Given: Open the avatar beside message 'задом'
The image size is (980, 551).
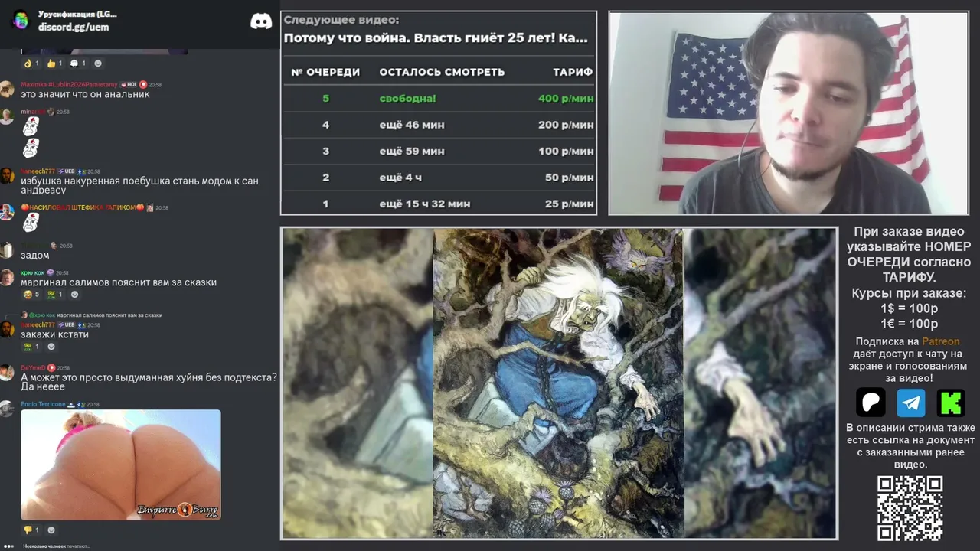Looking at the screenshot, I should [7, 250].
